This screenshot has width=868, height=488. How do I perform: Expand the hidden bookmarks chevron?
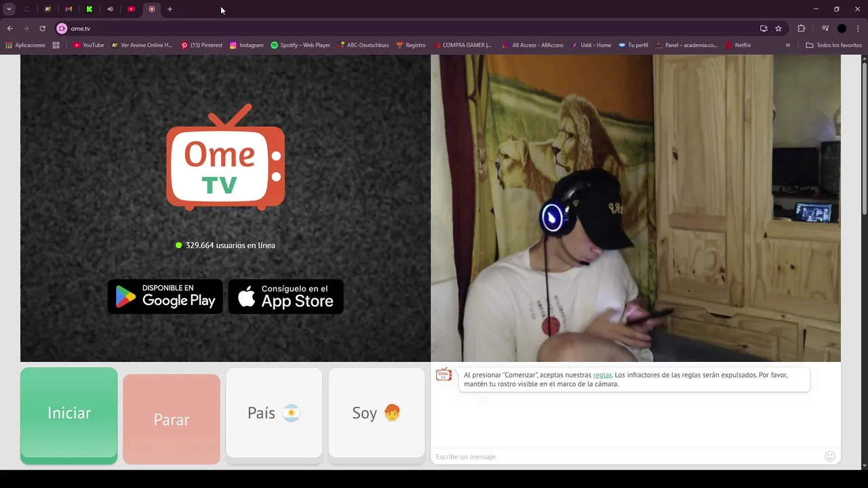pos(787,45)
